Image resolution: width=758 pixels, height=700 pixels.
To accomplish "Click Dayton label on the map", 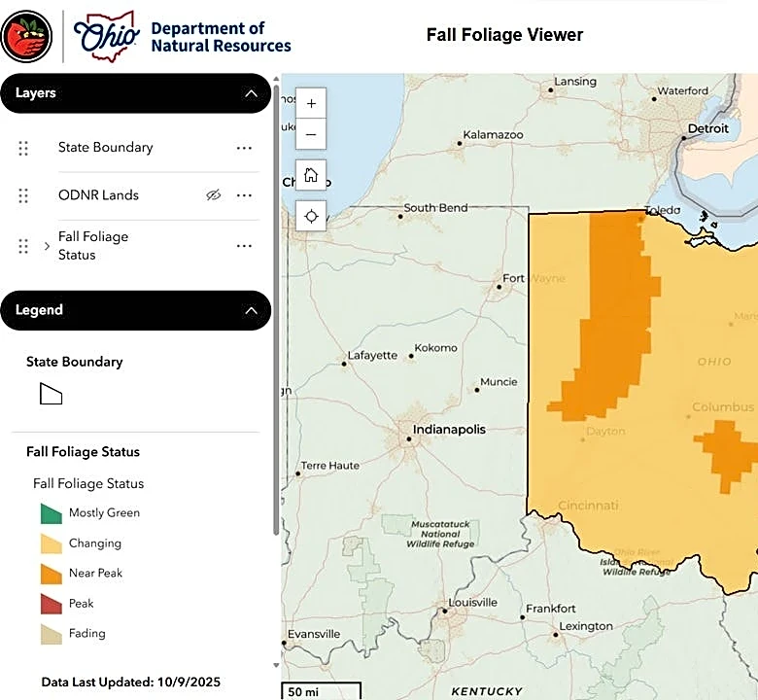I will pos(605,431).
